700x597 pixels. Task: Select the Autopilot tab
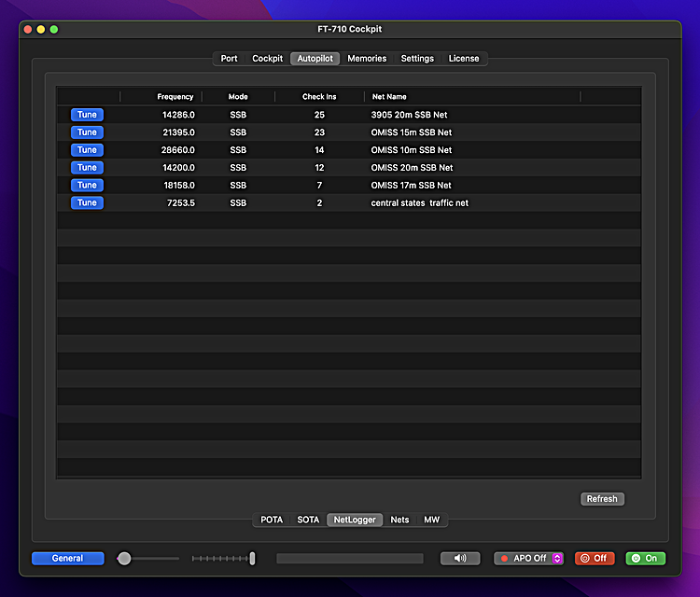click(x=315, y=59)
